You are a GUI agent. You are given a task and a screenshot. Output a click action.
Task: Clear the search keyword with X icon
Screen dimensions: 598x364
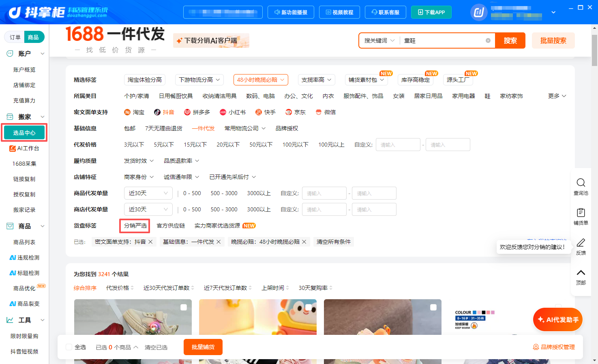(488, 40)
